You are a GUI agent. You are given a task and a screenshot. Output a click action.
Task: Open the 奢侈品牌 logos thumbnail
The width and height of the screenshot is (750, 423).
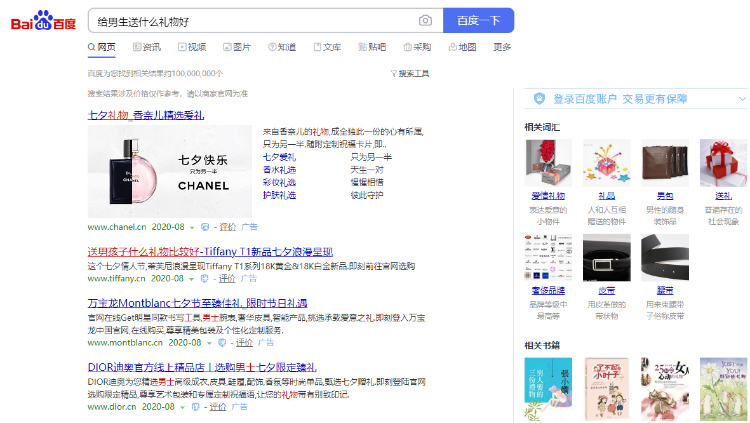point(548,257)
